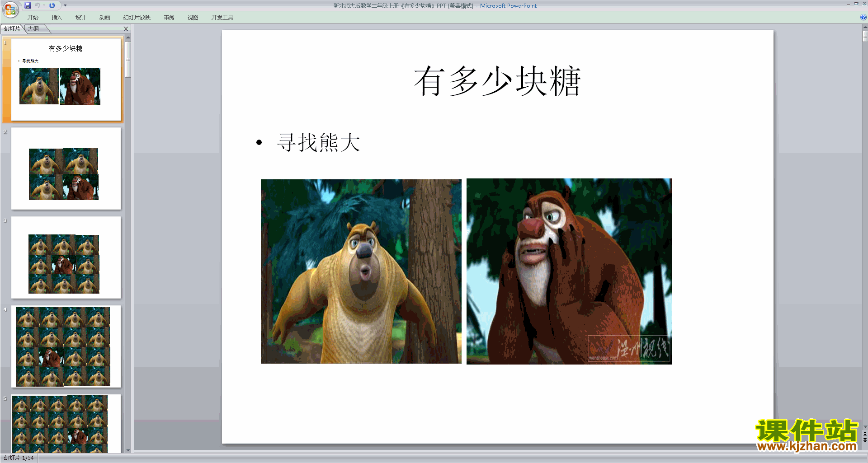Open the 视图 (View) ribbon tab
This screenshot has height=463, width=868.
[193, 17]
